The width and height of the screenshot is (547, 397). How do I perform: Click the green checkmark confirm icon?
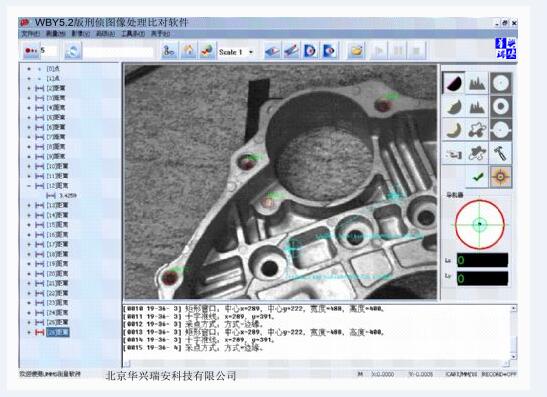(478, 177)
